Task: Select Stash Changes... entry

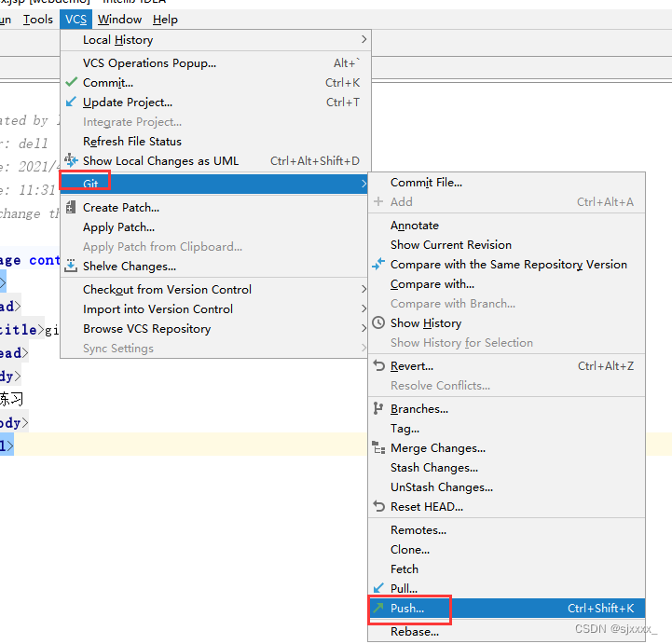Action: (507, 468)
